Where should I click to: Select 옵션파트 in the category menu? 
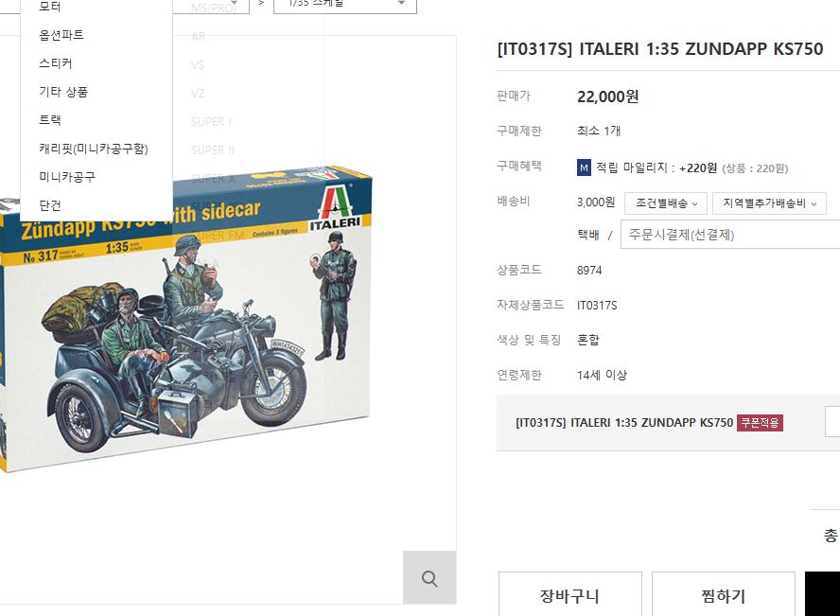pyautogui.click(x=61, y=35)
